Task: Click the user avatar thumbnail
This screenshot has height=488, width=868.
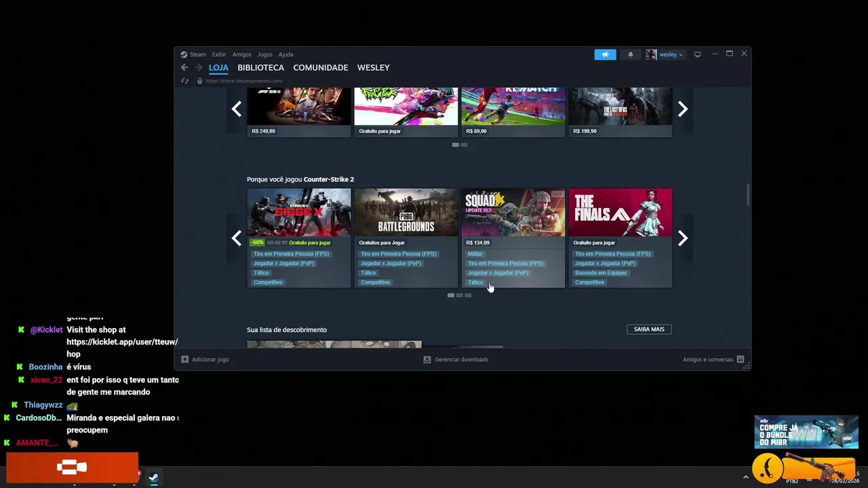Action: pos(651,54)
